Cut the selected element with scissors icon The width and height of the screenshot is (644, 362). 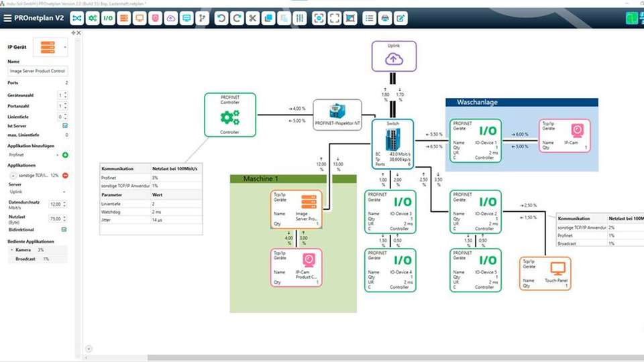[x=253, y=18]
